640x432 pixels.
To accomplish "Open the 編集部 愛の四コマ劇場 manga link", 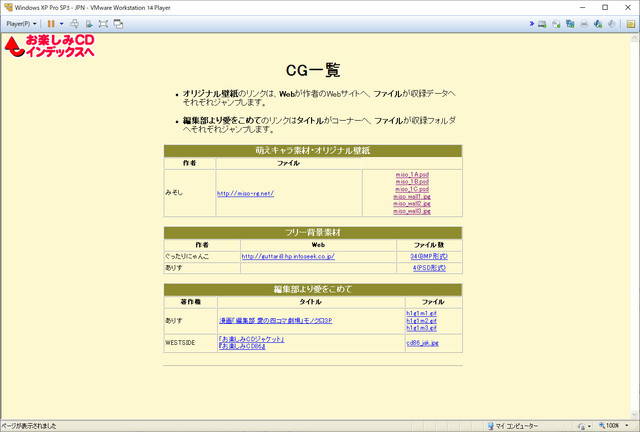I will coord(276,321).
